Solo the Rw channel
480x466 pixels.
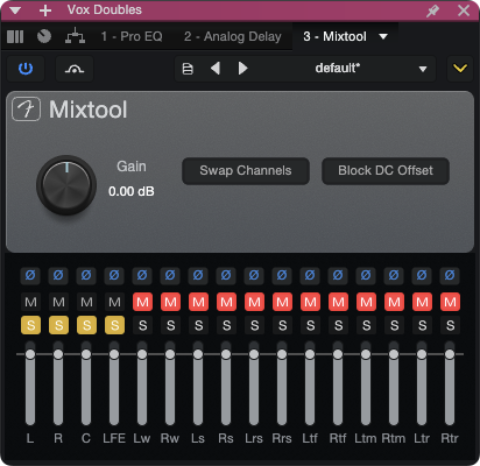pos(171,325)
